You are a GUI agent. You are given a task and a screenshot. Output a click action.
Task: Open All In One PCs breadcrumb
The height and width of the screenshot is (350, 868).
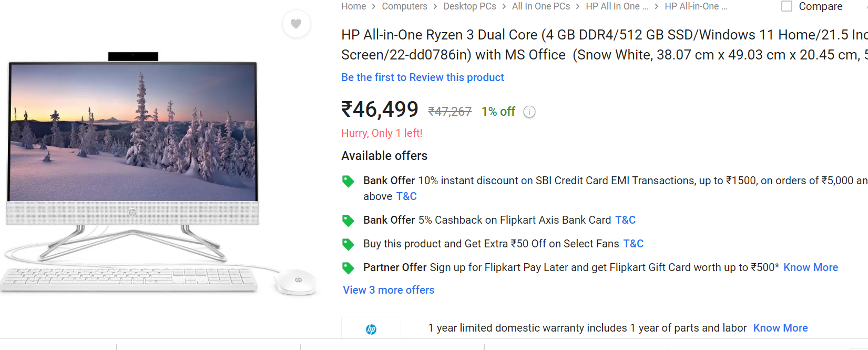click(540, 6)
